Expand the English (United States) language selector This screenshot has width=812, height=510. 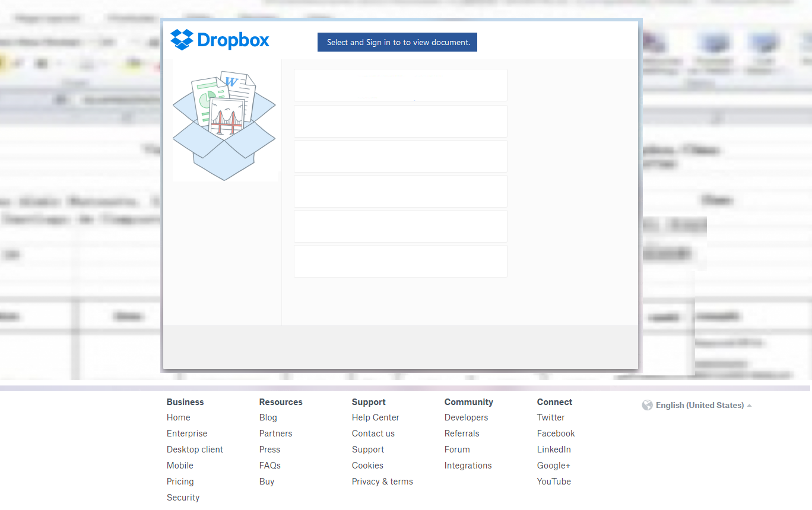[699, 406]
